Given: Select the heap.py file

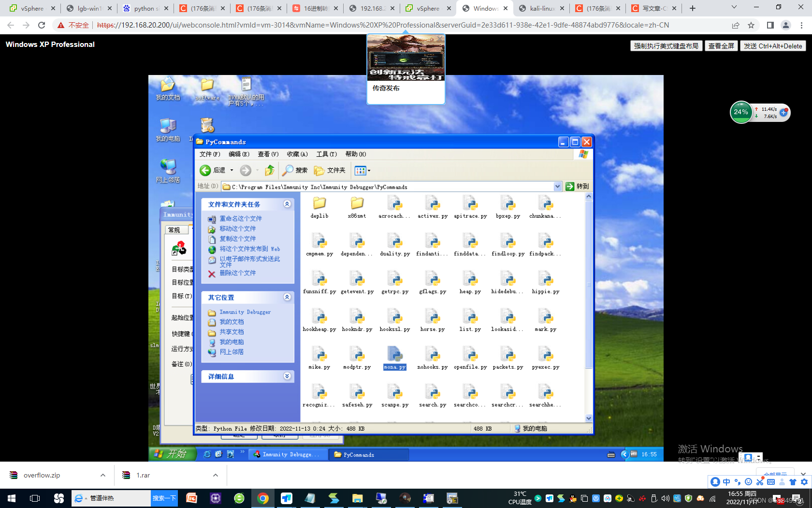Looking at the screenshot, I should pos(470,283).
